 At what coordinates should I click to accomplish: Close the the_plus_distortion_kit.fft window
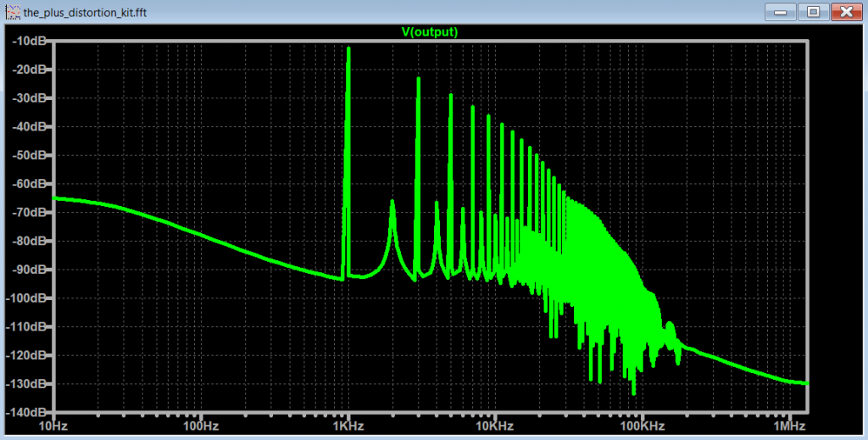[x=845, y=11]
